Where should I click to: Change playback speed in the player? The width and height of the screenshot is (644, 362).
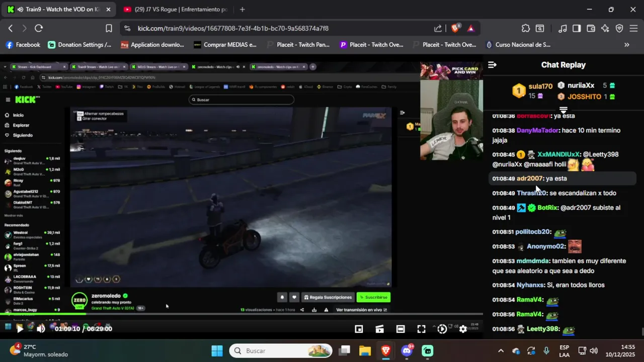coord(442,329)
